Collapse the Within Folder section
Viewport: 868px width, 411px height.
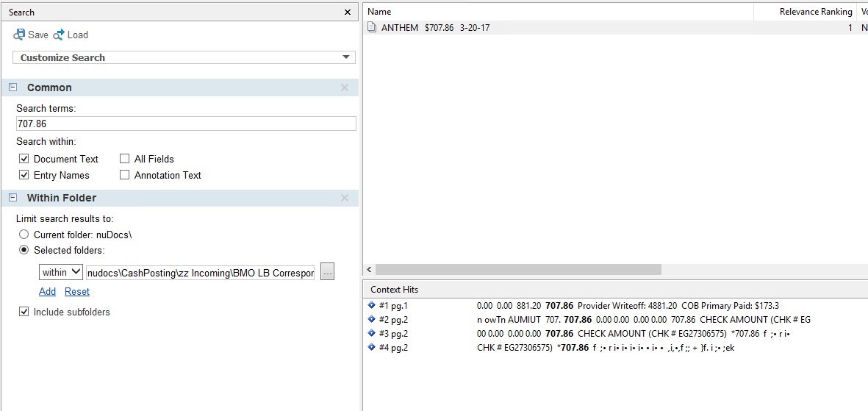(x=14, y=198)
